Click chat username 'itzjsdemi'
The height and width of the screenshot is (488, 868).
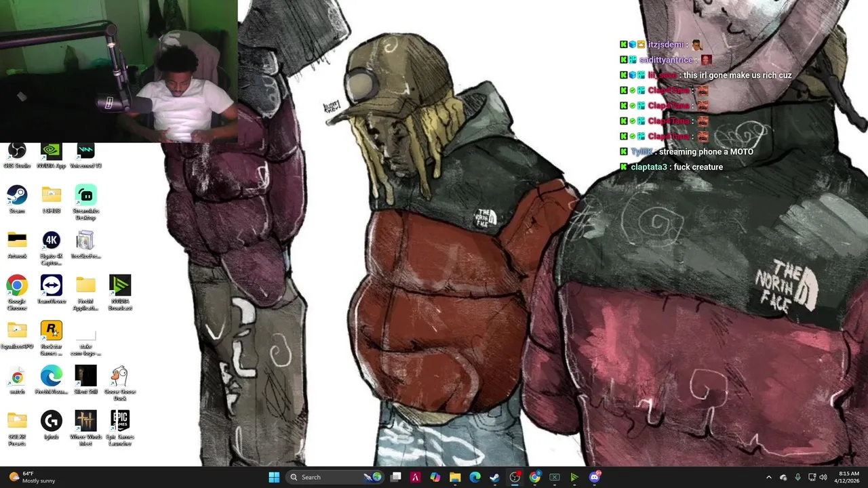666,45
